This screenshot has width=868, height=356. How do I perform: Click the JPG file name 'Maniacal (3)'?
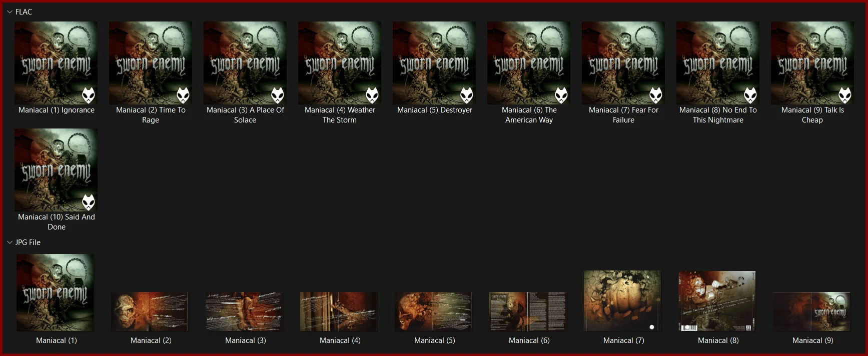click(x=246, y=340)
